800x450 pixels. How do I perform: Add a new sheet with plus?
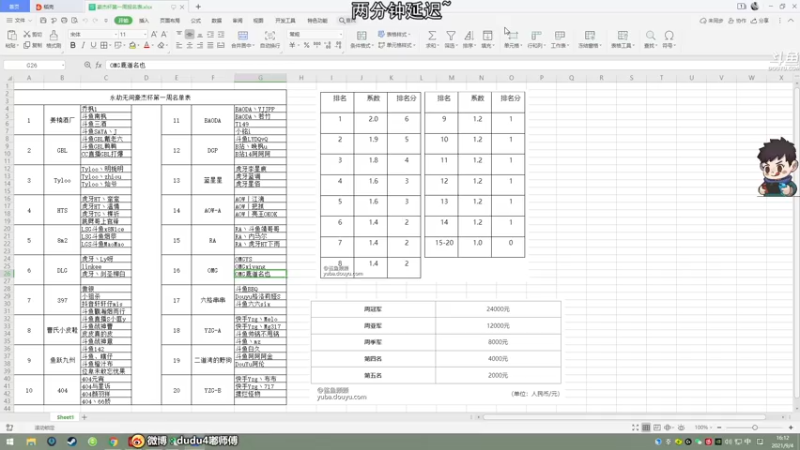coord(85,417)
